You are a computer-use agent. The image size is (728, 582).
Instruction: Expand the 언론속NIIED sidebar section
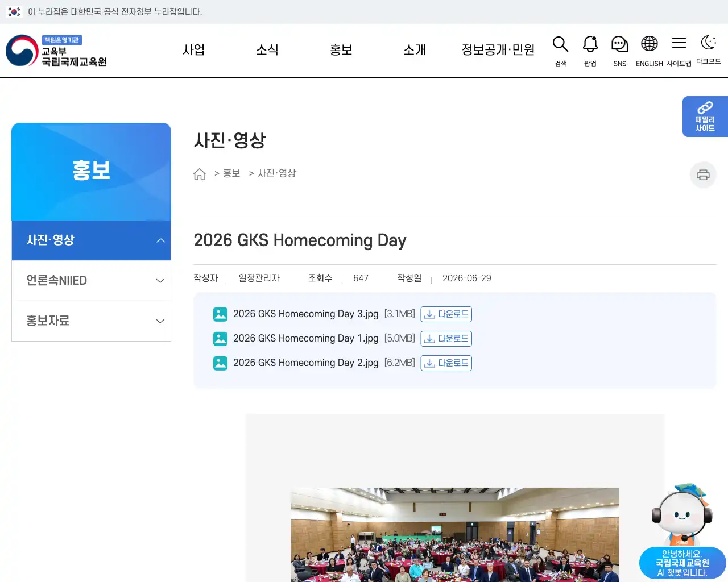(x=91, y=281)
